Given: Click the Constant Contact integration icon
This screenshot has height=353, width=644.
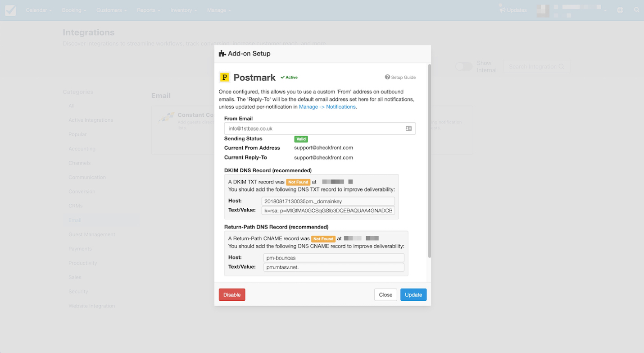Looking at the screenshot, I should (166, 118).
